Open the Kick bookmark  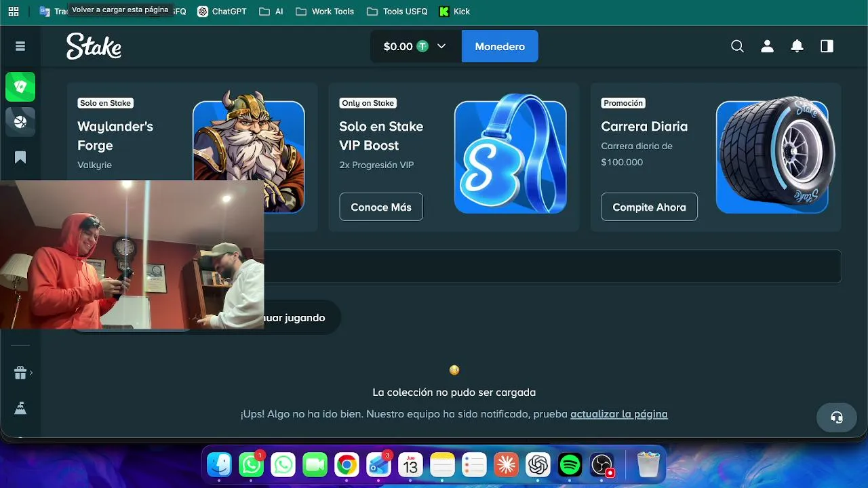454,12
